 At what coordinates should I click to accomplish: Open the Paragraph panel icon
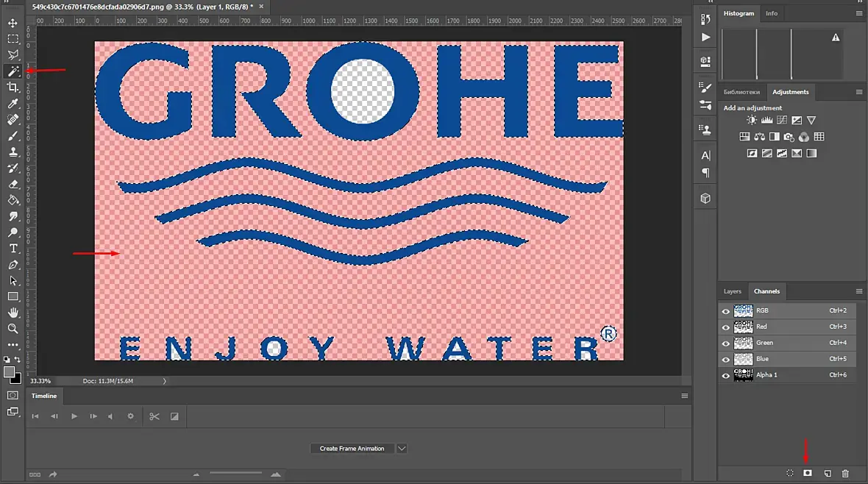pos(705,173)
